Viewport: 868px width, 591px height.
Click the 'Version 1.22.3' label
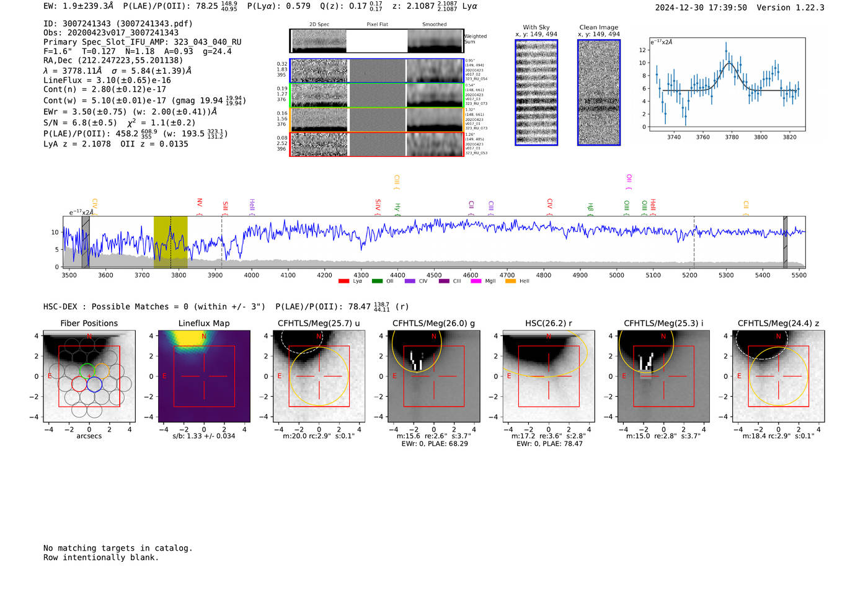click(790, 7)
